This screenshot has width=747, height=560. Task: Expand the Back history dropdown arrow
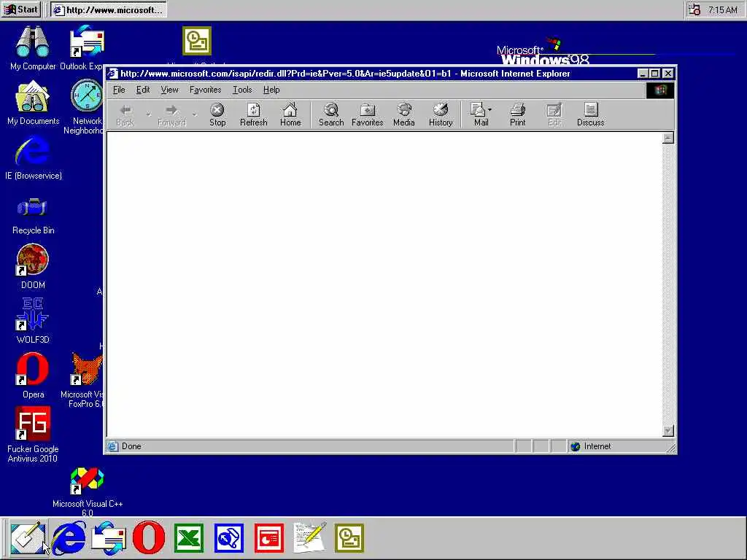tap(149, 114)
